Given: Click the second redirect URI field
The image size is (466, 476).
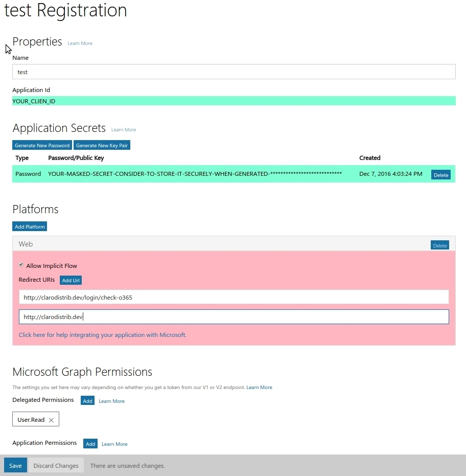Looking at the screenshot, I should click(x=234, y=317).
